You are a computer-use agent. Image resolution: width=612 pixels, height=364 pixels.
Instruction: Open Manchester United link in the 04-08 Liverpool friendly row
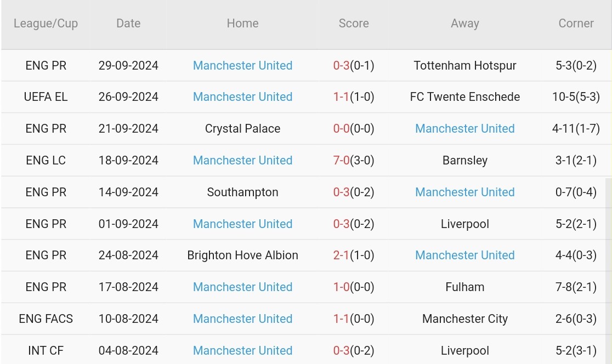point(242,350)
